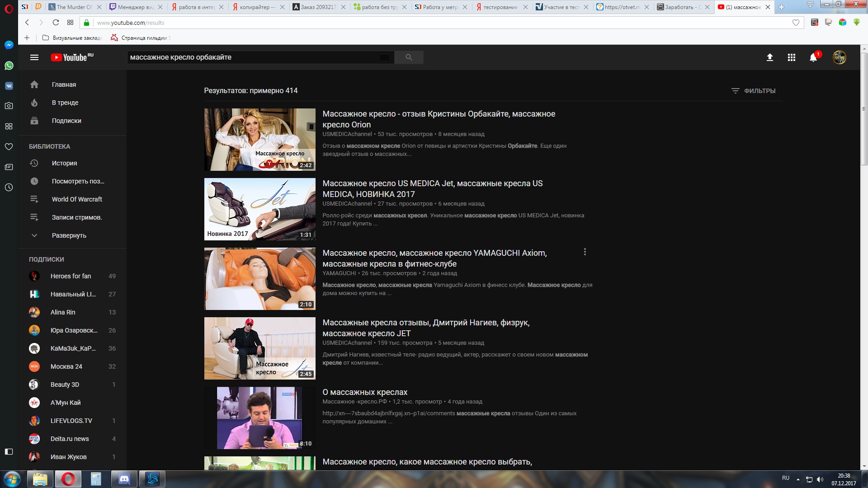Open YAMAGUCHI channel link
868x488 pixels.
(x=339, y=273)
